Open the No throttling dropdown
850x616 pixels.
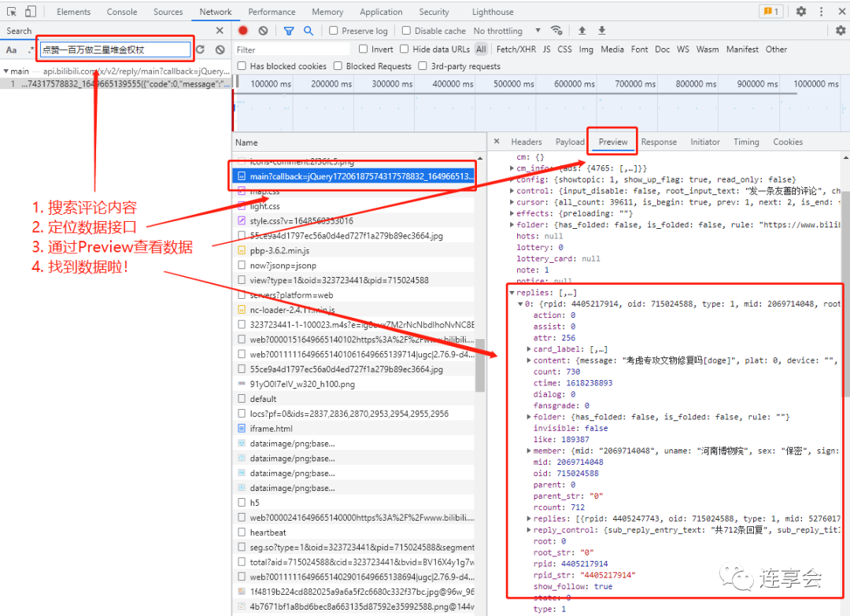pyautogui.click(x=506, y=31)
